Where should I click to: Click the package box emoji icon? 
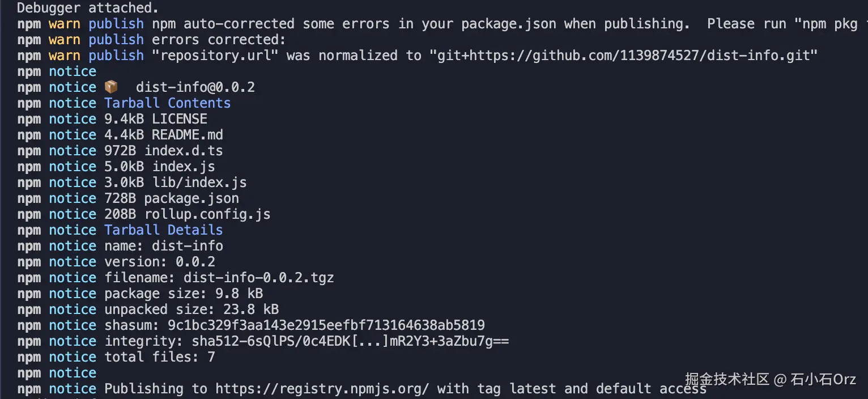[x=111, y=87]
